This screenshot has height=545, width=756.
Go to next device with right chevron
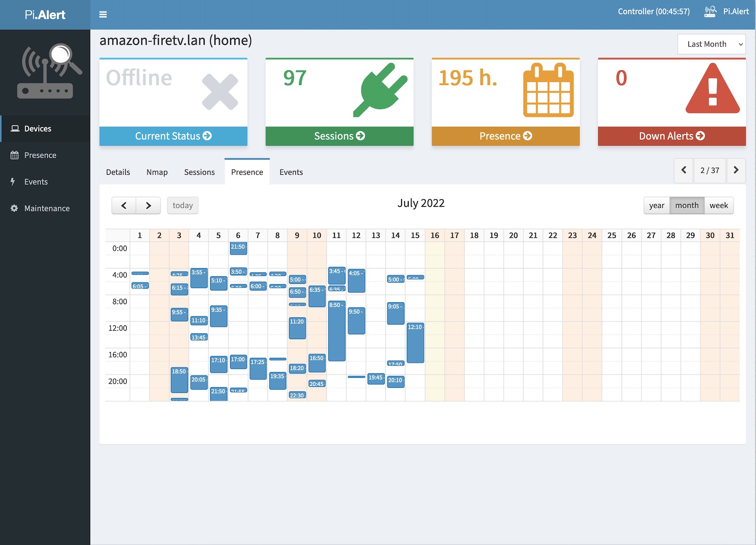736,170
